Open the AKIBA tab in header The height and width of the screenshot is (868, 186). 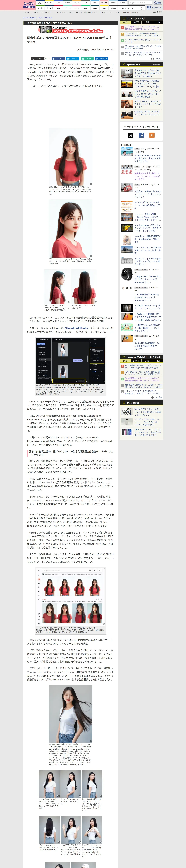[x=77, y=3]
